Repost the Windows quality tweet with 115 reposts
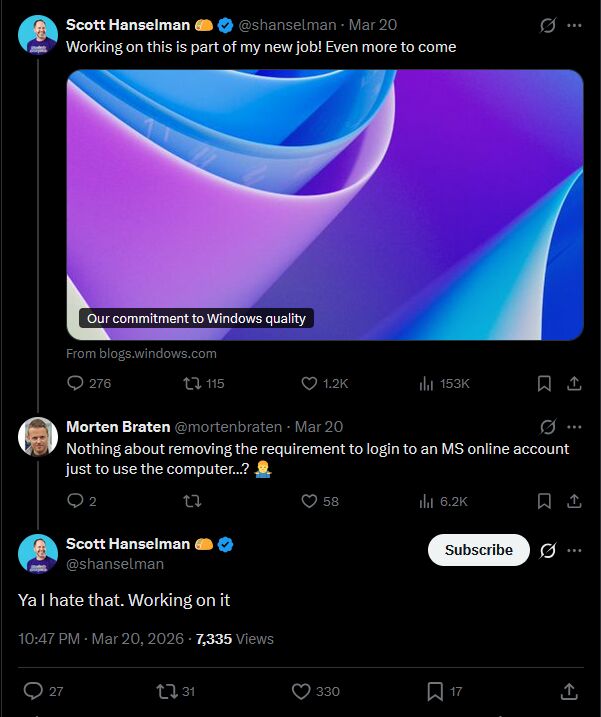The height and width of the screenshot is (717, 601). tap(204, 383)
